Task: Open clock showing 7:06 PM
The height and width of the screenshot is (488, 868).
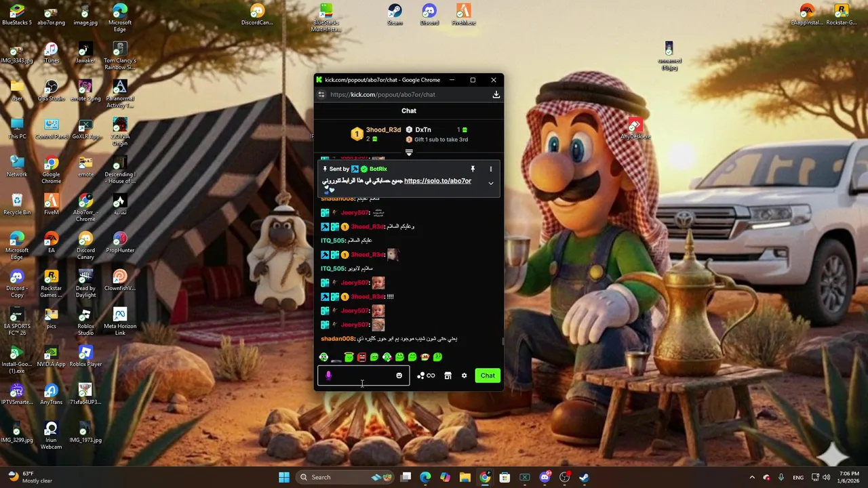Action: click(x=850, y=477)
